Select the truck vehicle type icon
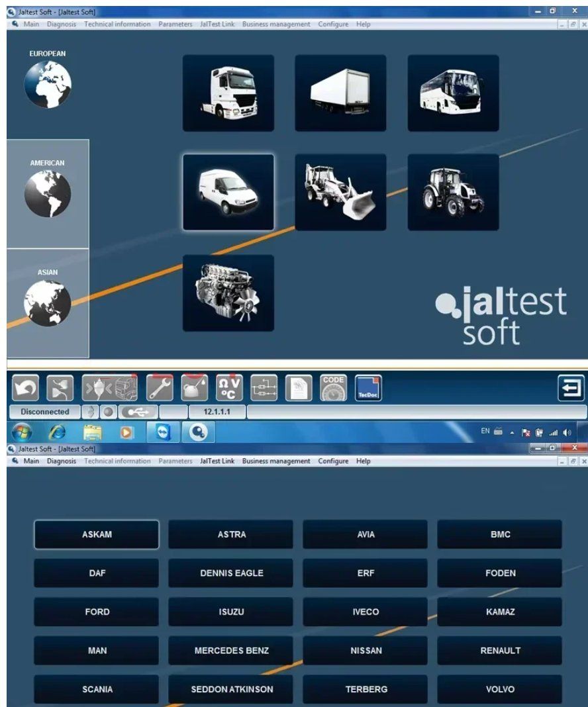Viewport: 588px width, 707px height. pos(228,93)
